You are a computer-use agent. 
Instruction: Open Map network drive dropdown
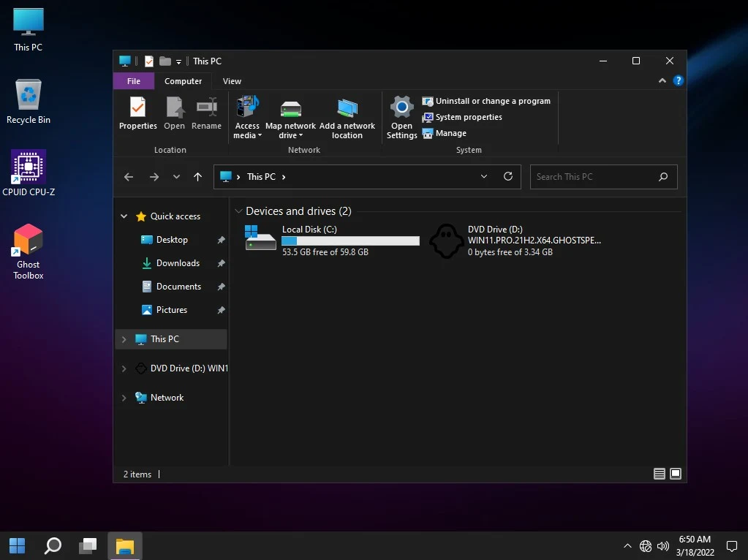pos(290,118)
